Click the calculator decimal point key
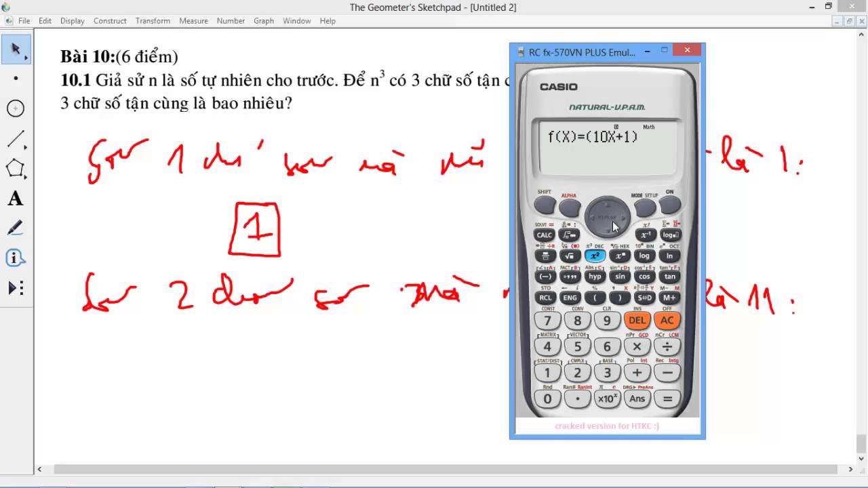Screen dimensions: 868x488 [x=578, y=399]
